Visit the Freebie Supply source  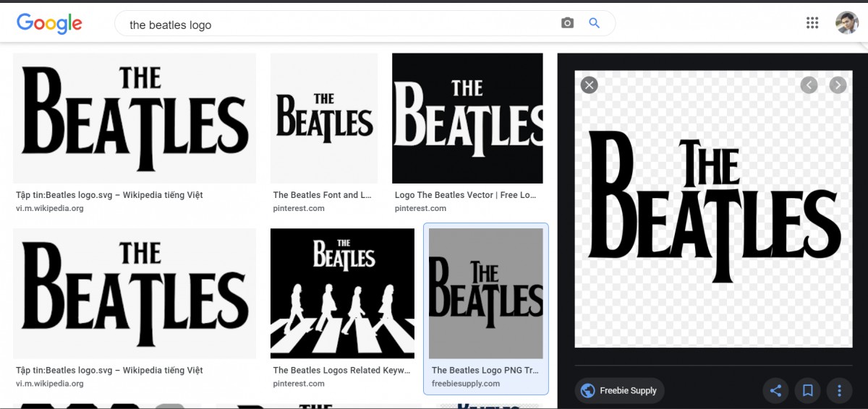620,391
